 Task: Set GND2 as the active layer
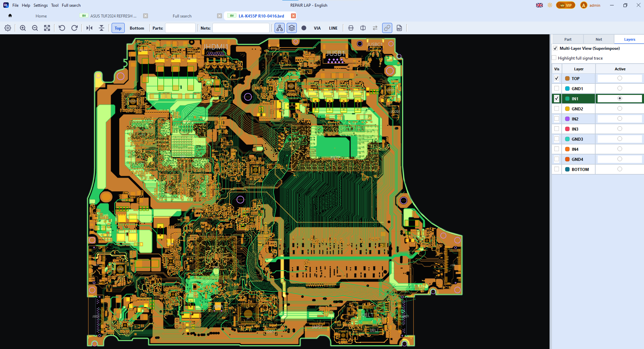[620, 108]
